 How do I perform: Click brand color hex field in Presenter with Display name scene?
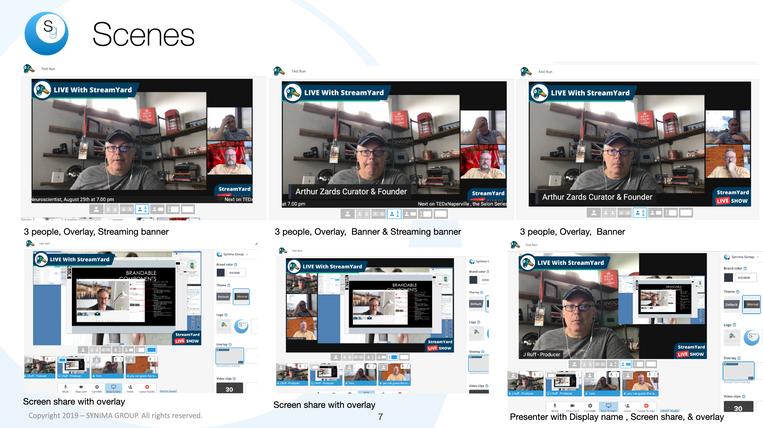pyautogui.click(x=746, y=277)
